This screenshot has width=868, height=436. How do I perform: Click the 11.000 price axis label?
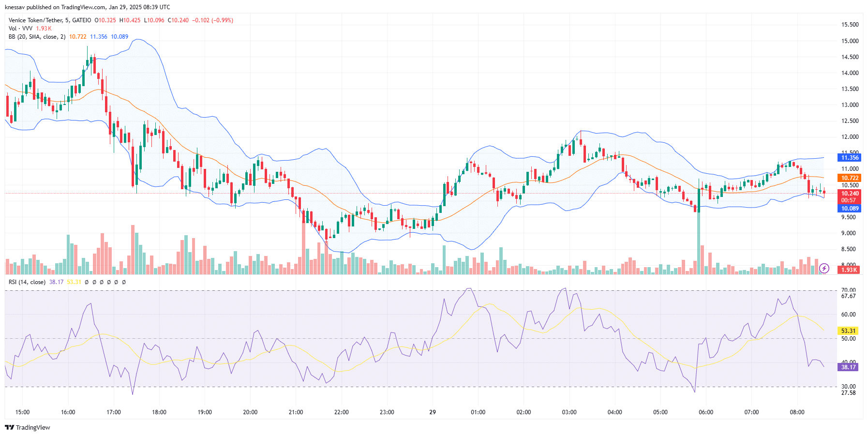pos(850,169)
